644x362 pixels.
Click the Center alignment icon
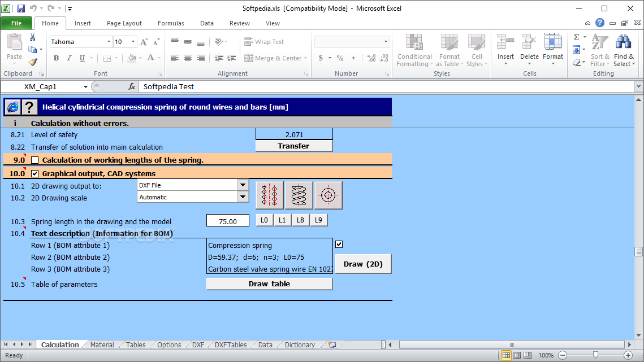[x=188, y=58]
